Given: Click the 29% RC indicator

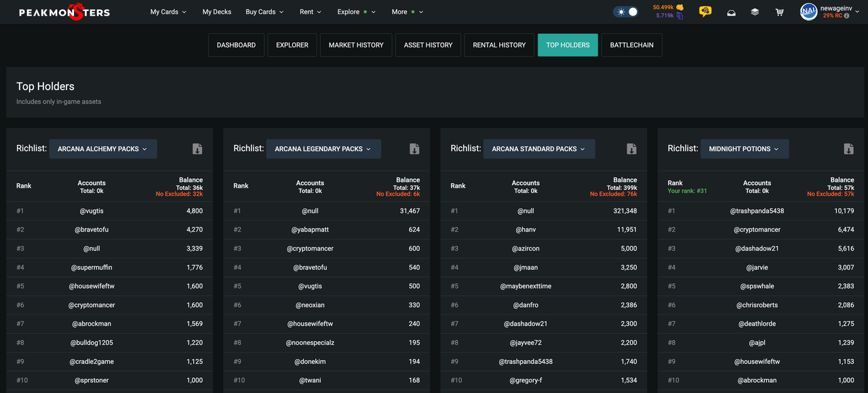Looking at the screenshot, I should click(833, 16).
